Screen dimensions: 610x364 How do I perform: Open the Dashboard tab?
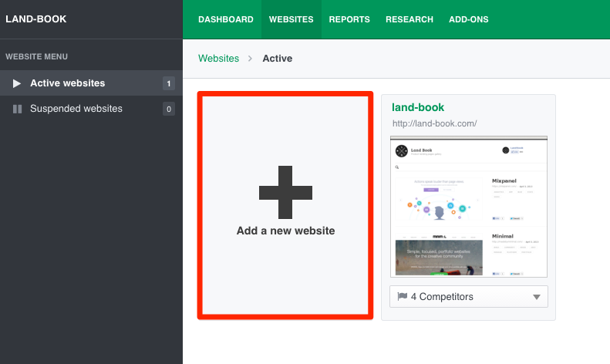point(225,19)
